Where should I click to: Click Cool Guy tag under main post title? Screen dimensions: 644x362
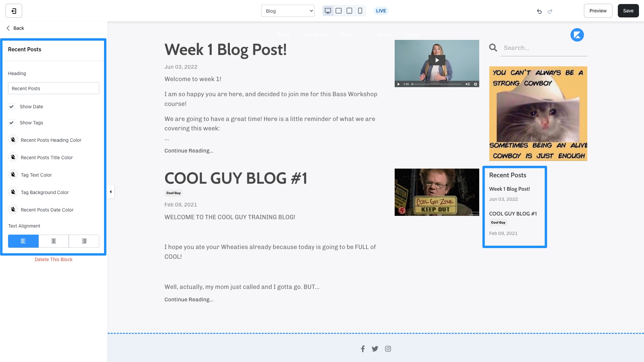point(174,193)
